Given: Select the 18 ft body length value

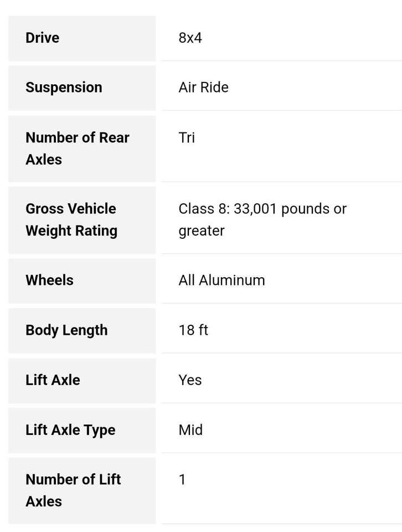Looking at the screenshot, I should tap(193, 330).
